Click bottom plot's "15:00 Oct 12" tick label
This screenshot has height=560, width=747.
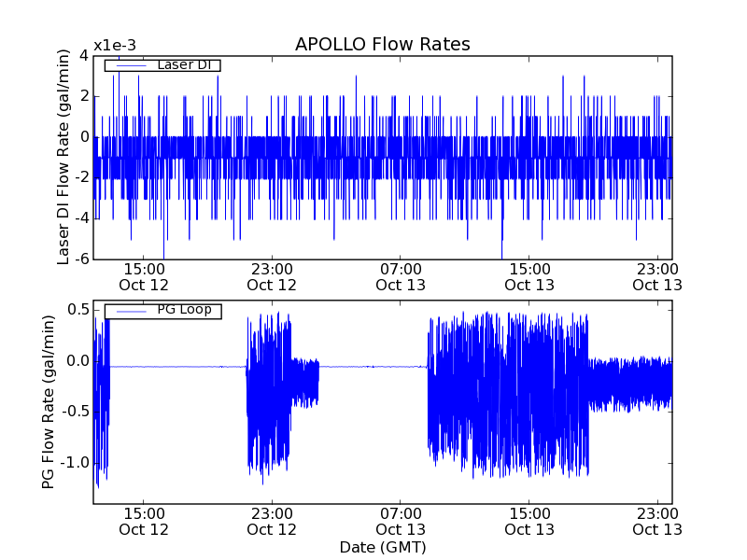(144, 521)
